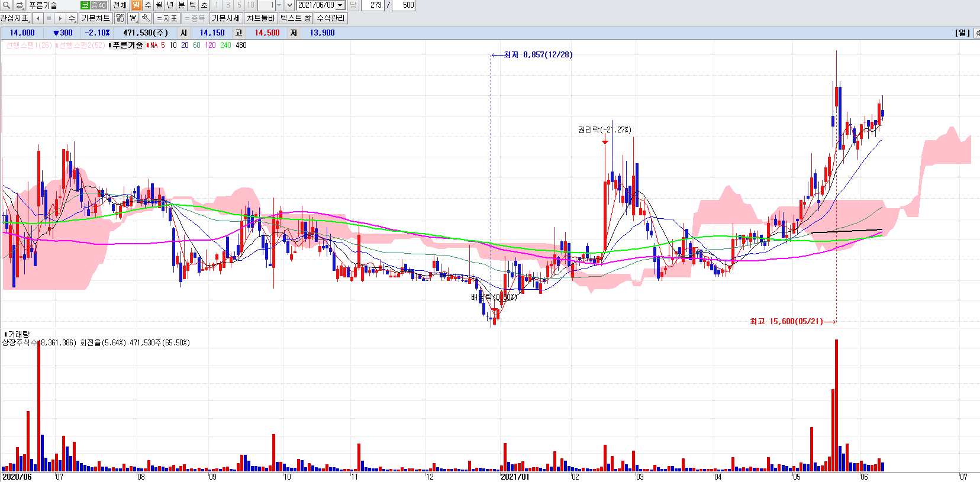980x482 pixels.
Task: Select the 전체 period button
Action: (x=120, y=5)
